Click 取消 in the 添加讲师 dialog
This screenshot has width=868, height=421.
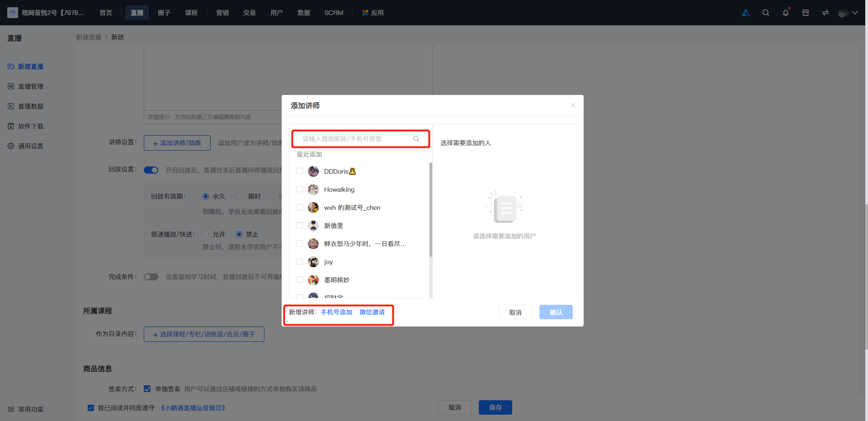click(515, 312)
